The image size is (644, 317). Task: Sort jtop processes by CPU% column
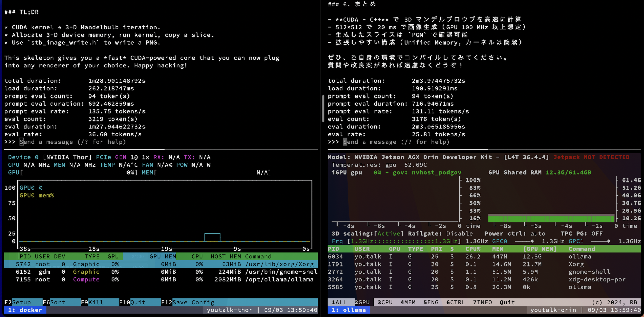pos(473,249)
